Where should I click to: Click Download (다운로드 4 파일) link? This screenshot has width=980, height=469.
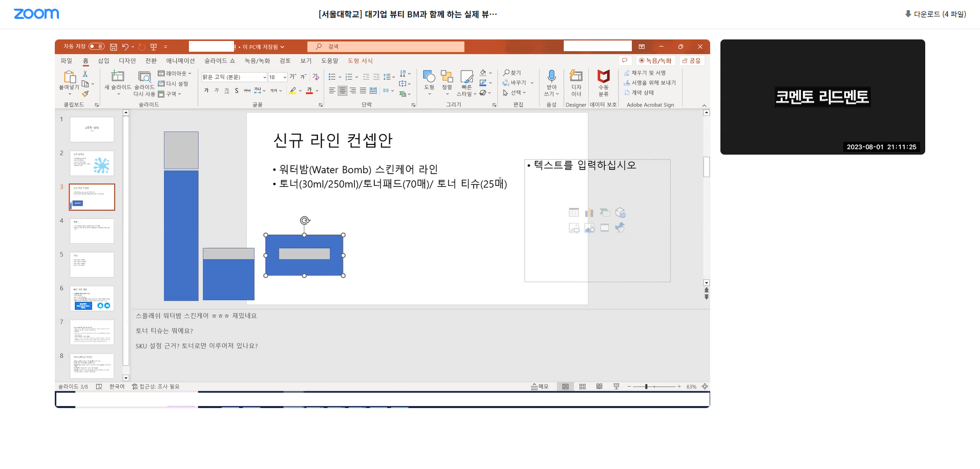coord(935,14)
